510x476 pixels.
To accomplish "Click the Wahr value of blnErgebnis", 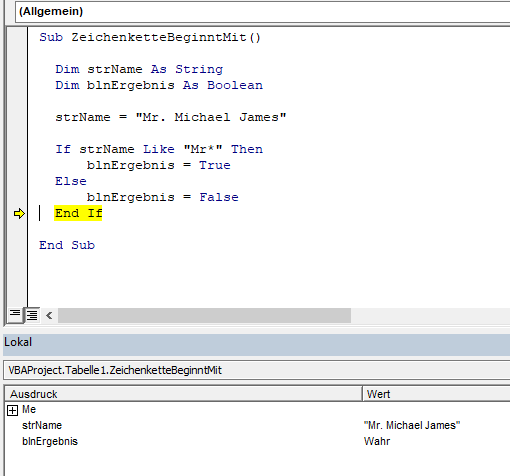I will coord(377,441).
